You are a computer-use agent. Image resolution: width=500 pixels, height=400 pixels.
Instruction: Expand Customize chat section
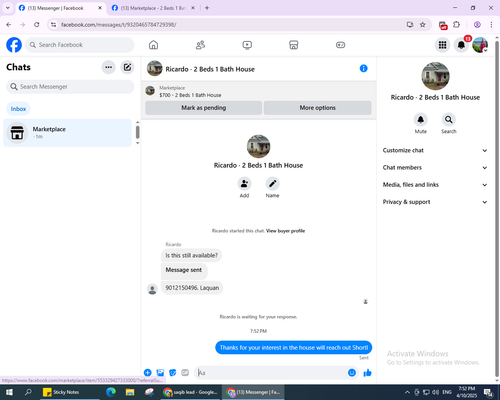tap(435, 150)
